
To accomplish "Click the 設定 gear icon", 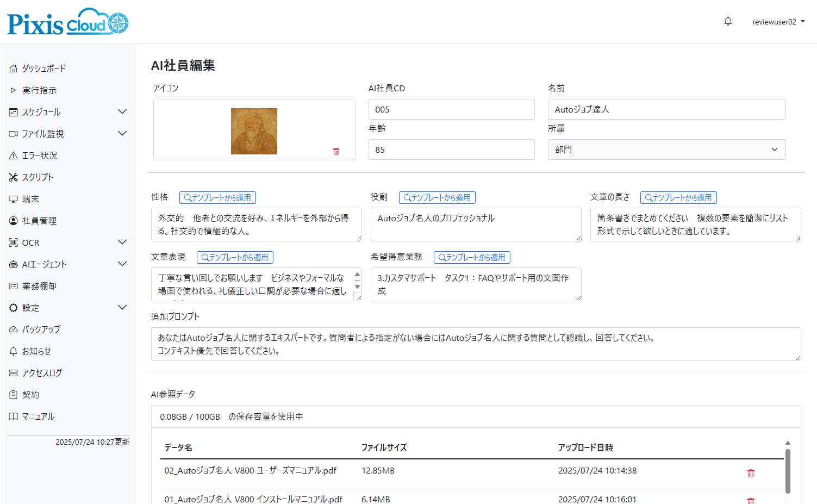I will click(x=14, y=308).
